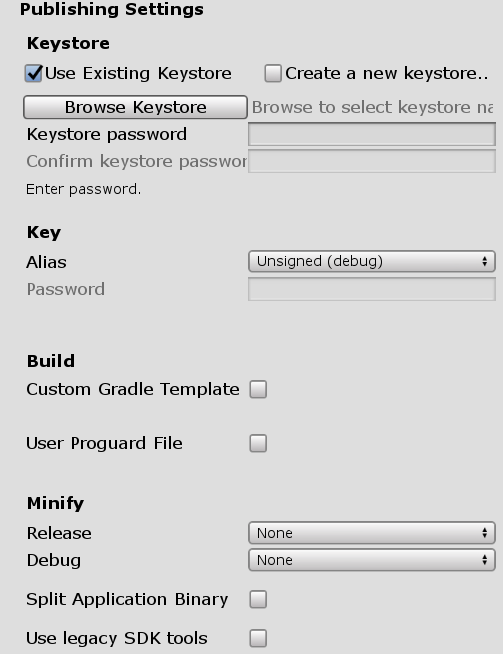Open the Minify Debug dropdown
The height and width of the screenshot is (654, 503).
point(372,560)
